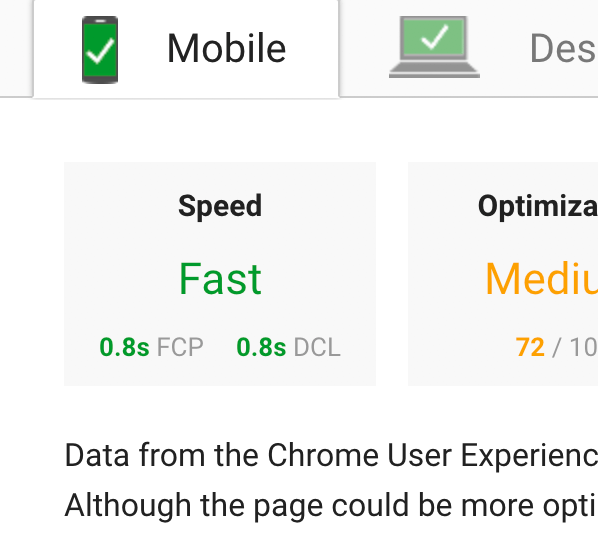Click the 0.8s FCP metric
This screenshot has width=598, height=558.
pyautogui.click(x=151, y=347)
